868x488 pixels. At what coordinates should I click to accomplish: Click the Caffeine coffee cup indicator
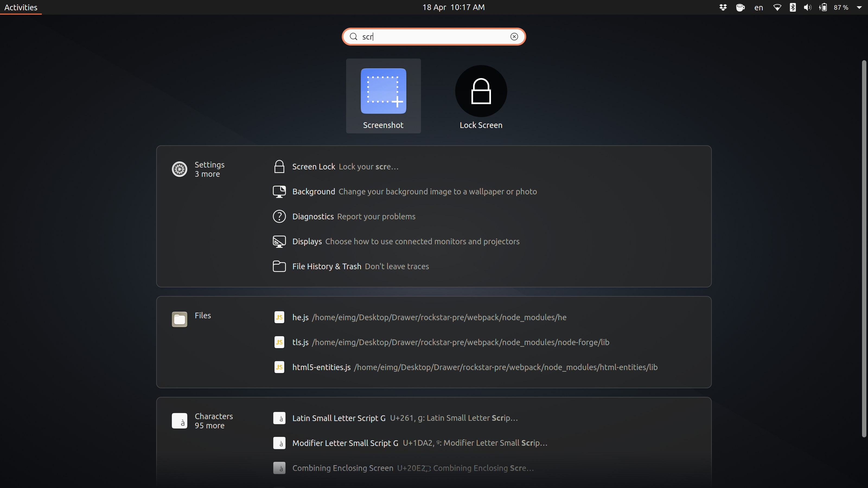[740, 7]
